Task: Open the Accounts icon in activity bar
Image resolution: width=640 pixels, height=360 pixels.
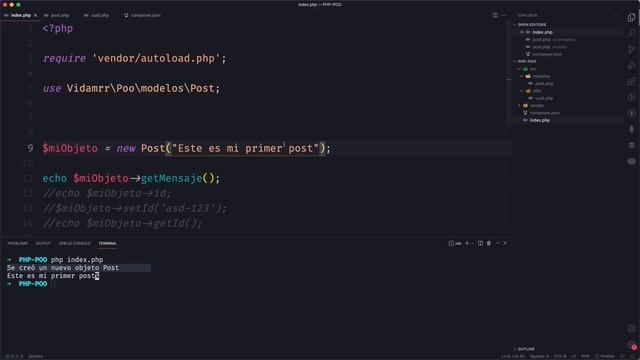Action: 631,329
